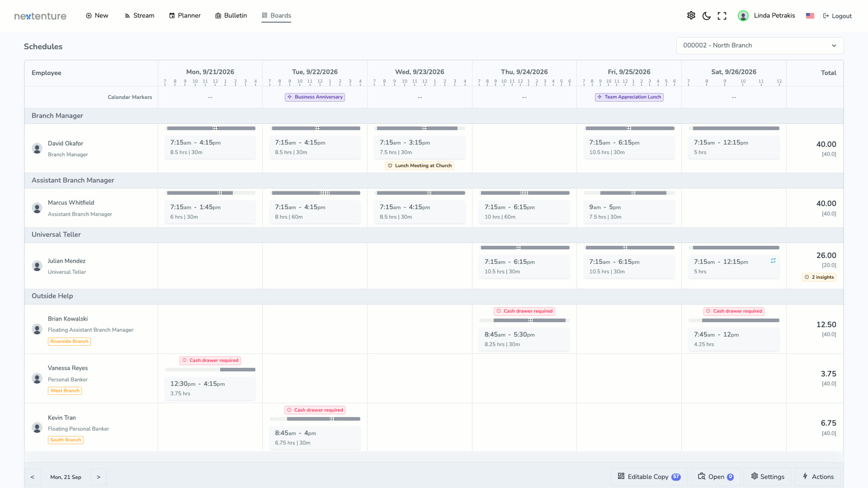Click Linda Petrakis user avatar
Image resolution: width=868 pixels, height=488 pixels.
[743, 15]
